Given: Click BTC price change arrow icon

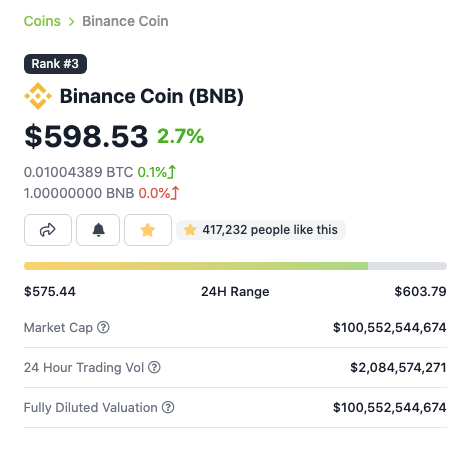Looking at the screenshot, I should point(172,172).
